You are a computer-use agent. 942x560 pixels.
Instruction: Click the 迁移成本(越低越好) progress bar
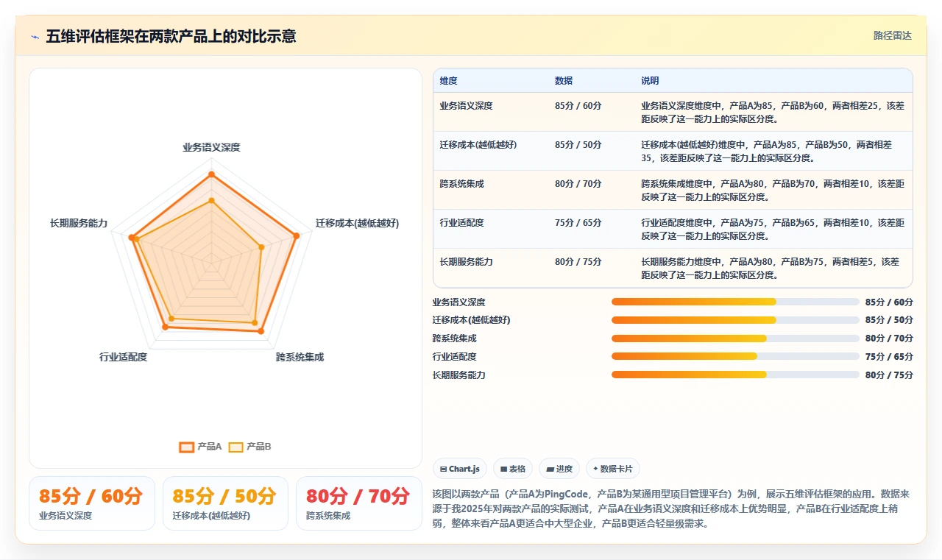(735, 320)
